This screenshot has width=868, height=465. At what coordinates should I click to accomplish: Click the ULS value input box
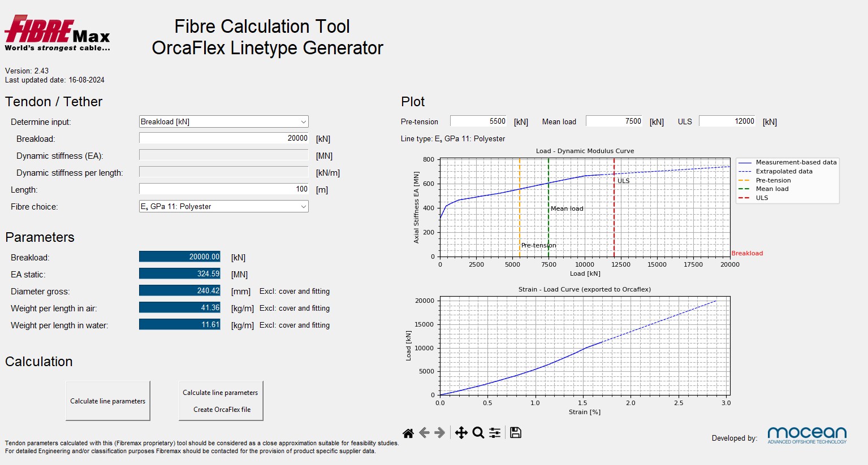coord(727,121)
